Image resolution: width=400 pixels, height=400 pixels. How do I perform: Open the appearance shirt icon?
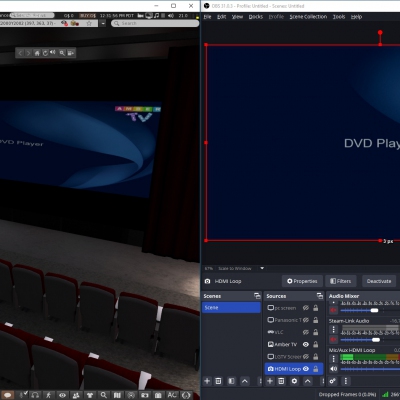pyautogui.click(x=90, y=395)
